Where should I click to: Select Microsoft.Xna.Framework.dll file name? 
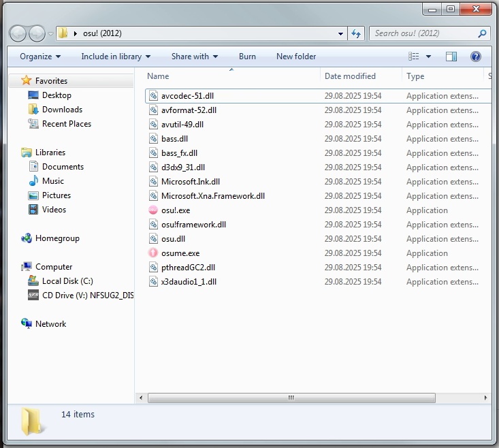213,196
